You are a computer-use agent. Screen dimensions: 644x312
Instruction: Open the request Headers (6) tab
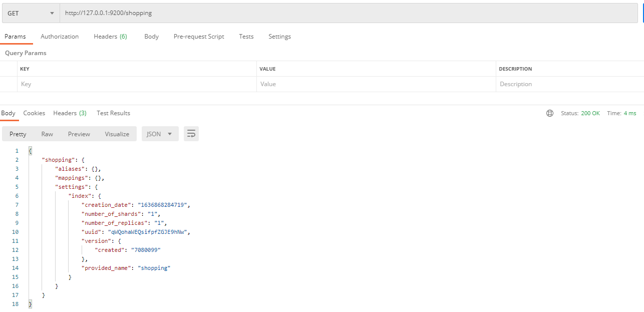[110, 37]
